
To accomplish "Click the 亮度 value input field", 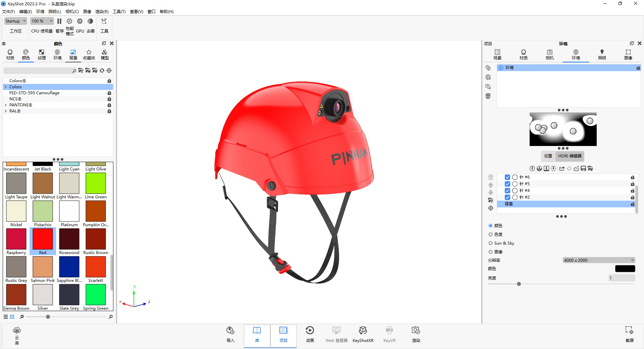I will (622, 278).
